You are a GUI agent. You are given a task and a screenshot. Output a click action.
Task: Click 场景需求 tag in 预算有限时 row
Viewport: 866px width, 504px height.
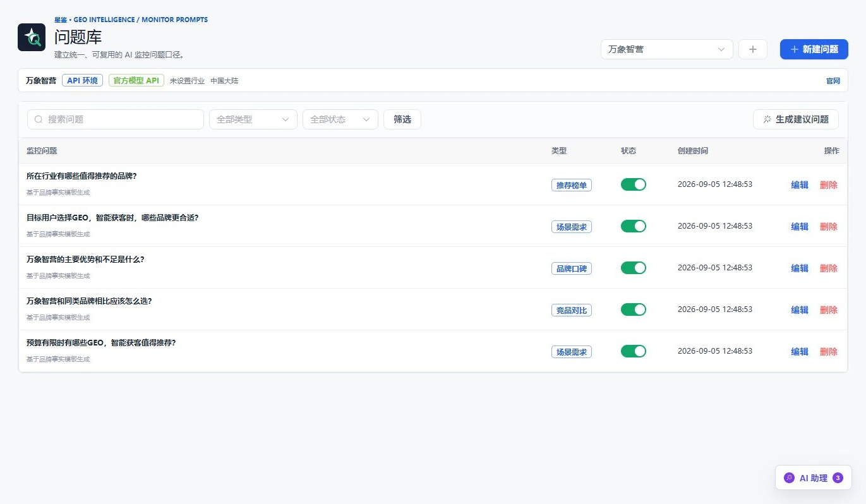(x=572, y=352)
